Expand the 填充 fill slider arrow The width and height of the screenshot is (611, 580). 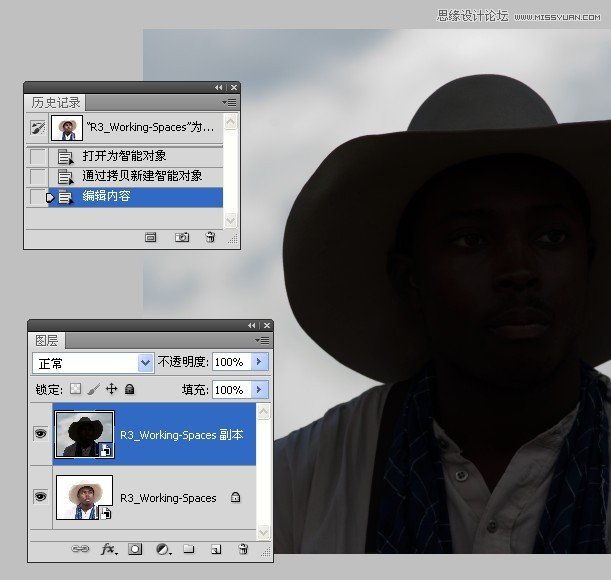pyautogui.click(x=260, y=389)
